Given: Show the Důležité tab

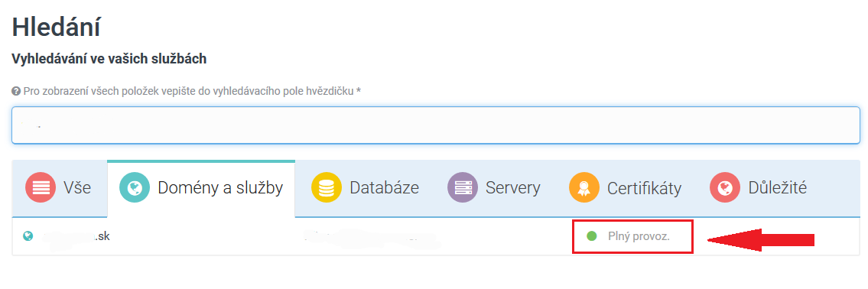Looking at the screenshot, I should coord(759,188).
